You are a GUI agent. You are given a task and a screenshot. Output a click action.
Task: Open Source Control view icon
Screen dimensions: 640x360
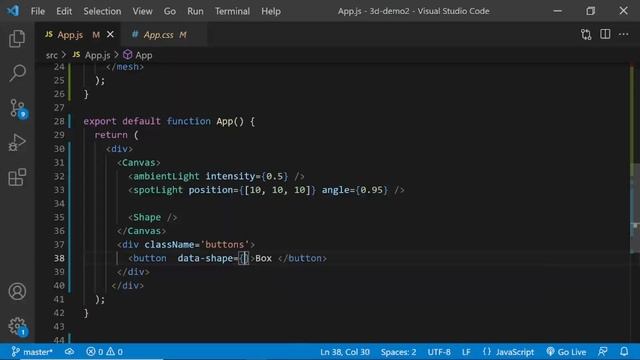18,109
